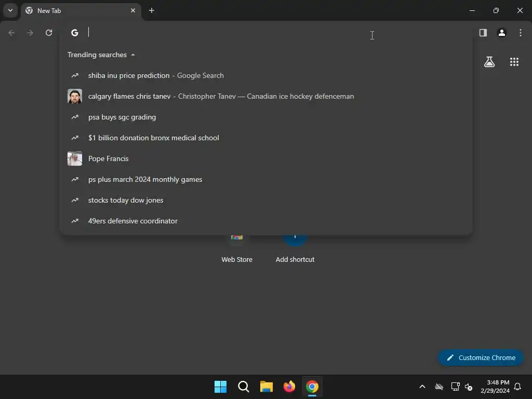
Task: Click trending arrow beside stocks today dow jones
Action: tap(75, 200)
